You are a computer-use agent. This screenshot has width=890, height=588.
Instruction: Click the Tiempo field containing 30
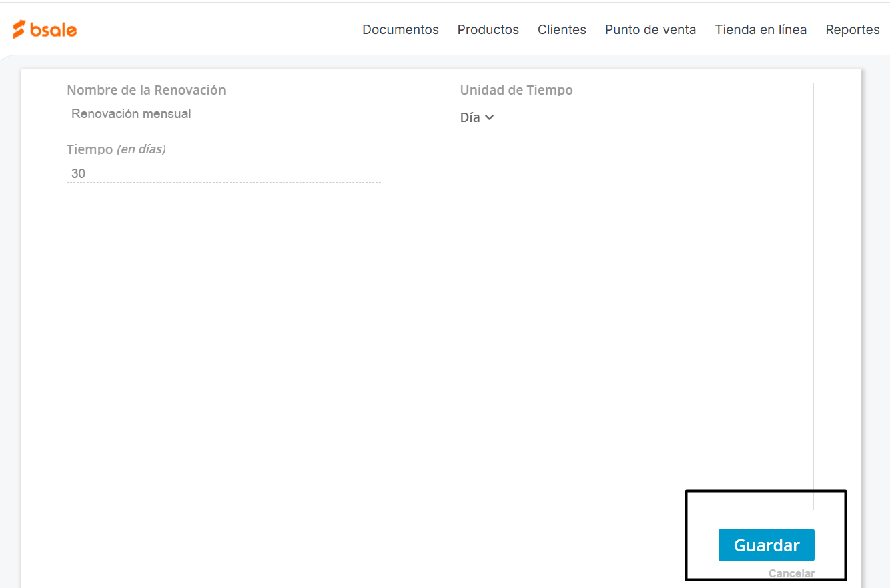224,173
